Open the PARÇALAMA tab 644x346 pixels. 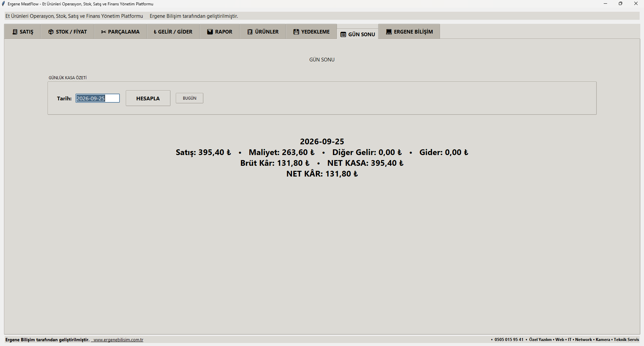[x=120, y=32]
